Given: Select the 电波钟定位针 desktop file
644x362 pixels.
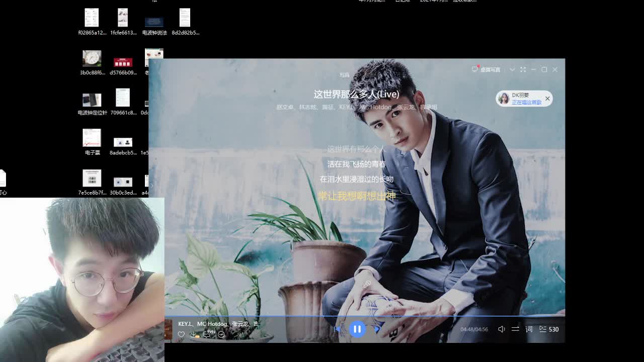Looking at the screenshot, I should click(92, 104).
